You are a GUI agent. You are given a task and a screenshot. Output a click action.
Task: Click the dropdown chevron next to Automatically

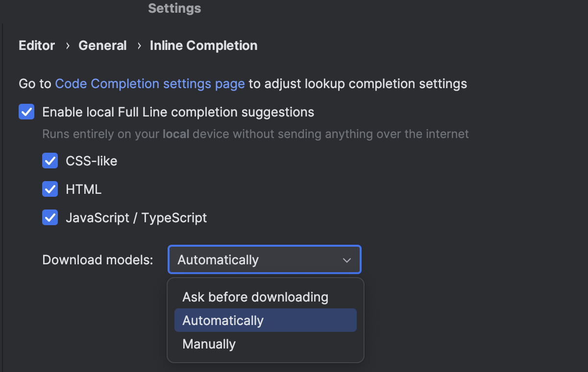point(346,259)
